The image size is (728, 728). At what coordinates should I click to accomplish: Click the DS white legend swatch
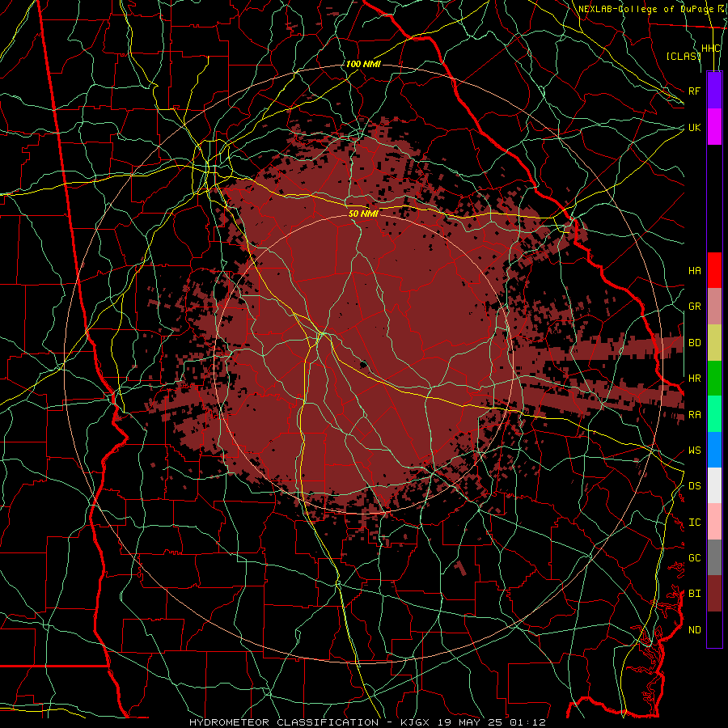714,485
